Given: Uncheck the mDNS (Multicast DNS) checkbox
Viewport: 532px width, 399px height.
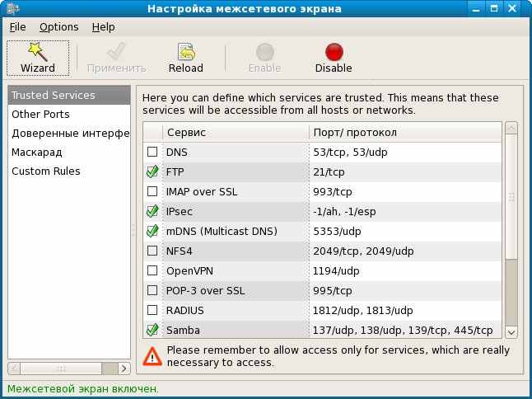Looking at the screenshot, I should pos(152,231).
